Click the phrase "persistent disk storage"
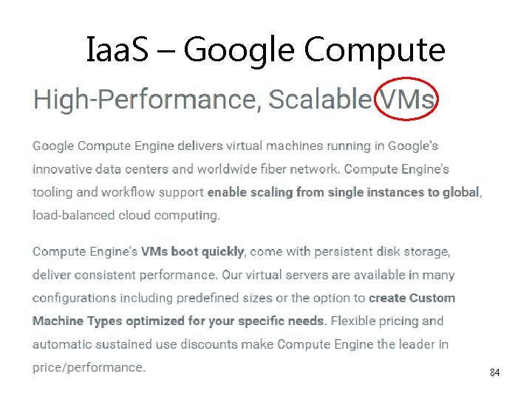532x399 pixels. click(x=381, y=252)
